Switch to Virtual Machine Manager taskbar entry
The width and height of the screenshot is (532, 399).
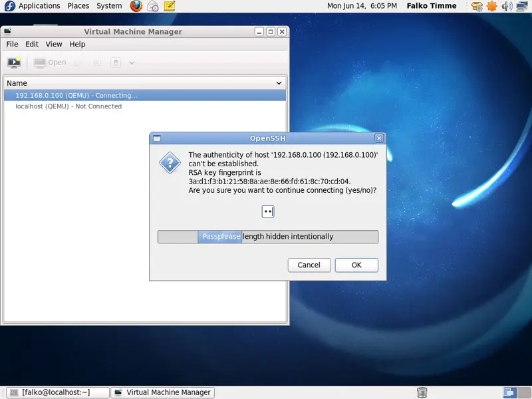163,392
